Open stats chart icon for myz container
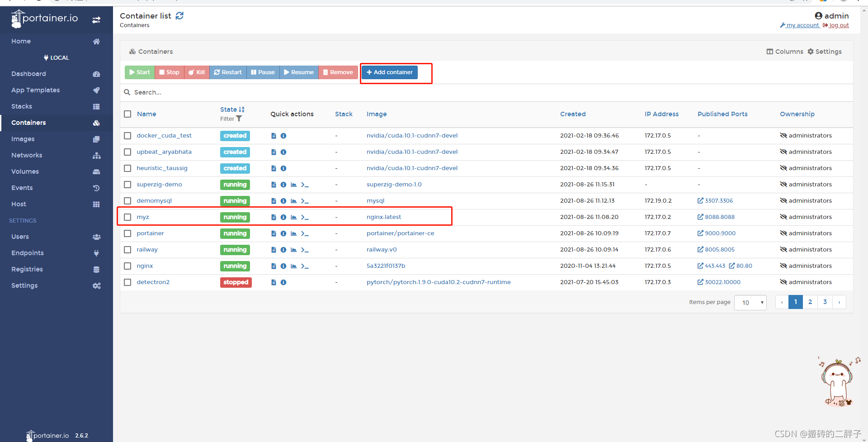This screenshot has height=442, width=868. pyautogui.click(x=294, y=217)
